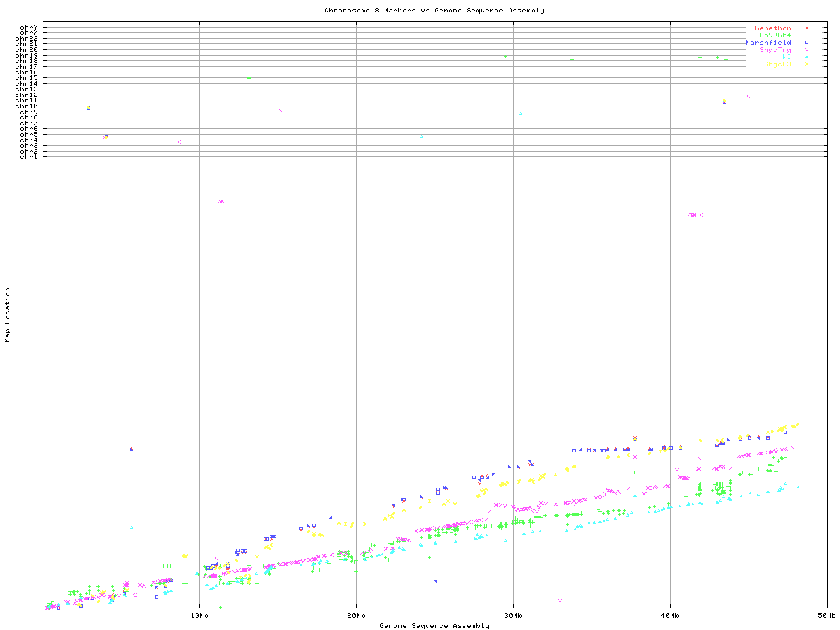Screen dimensions: 840x630
Task: Click the Gm99Gb4 green plus legend marker
Action: [807, 35]
